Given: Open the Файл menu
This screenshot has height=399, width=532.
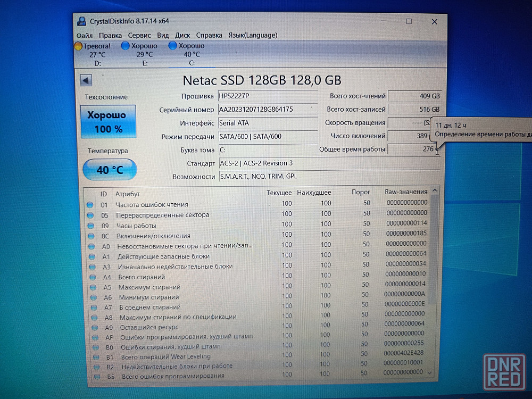Looking at the screenshot, I should [x=85, y=35].
